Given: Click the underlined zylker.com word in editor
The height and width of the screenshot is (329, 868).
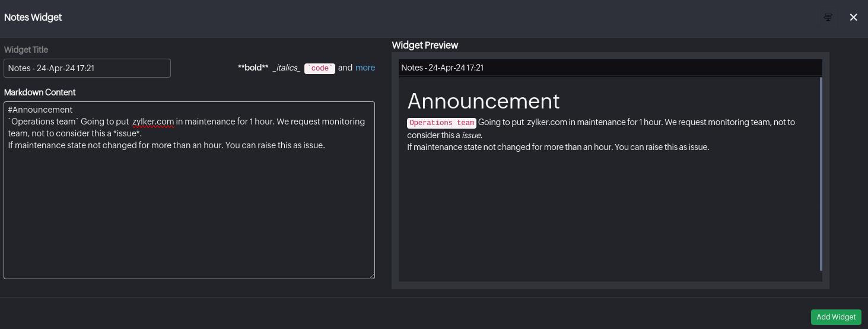Looking at the screenshot, I should pyautogui.click(x=153, y=122).
